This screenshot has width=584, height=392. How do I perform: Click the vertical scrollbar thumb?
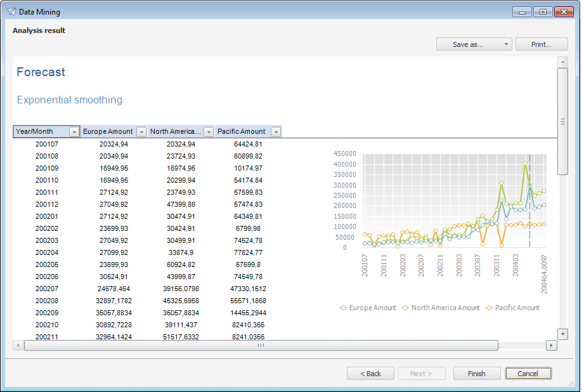562,121
